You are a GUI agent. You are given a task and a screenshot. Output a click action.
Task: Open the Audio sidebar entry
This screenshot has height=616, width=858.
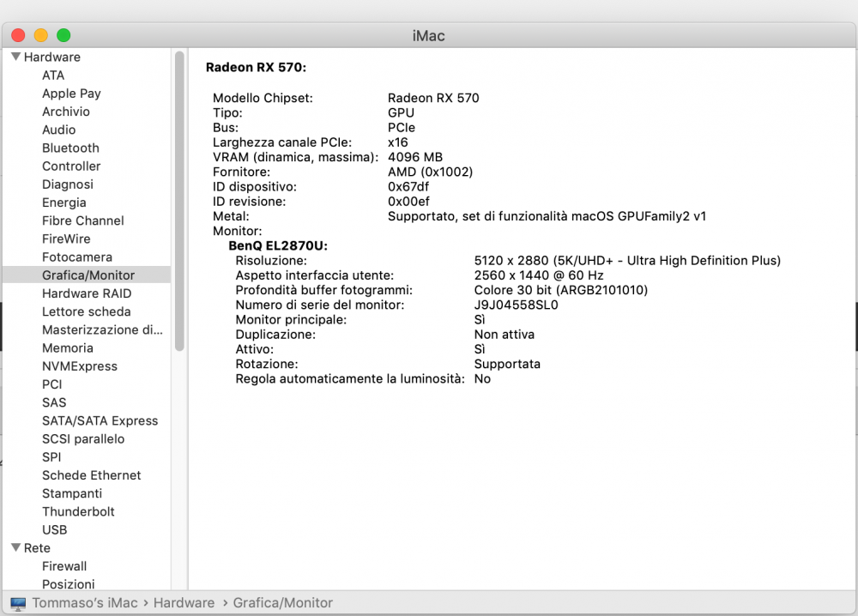coord(58,130)
